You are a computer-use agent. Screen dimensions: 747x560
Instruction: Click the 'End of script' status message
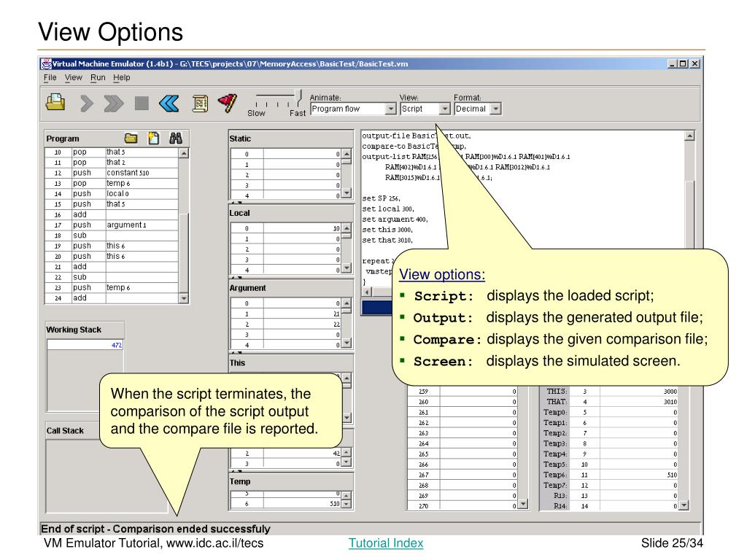point(155,529)
